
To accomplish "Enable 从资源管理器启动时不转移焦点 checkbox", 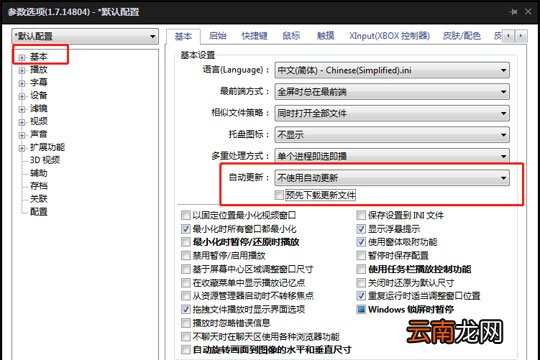I will (x=186, y=296).
